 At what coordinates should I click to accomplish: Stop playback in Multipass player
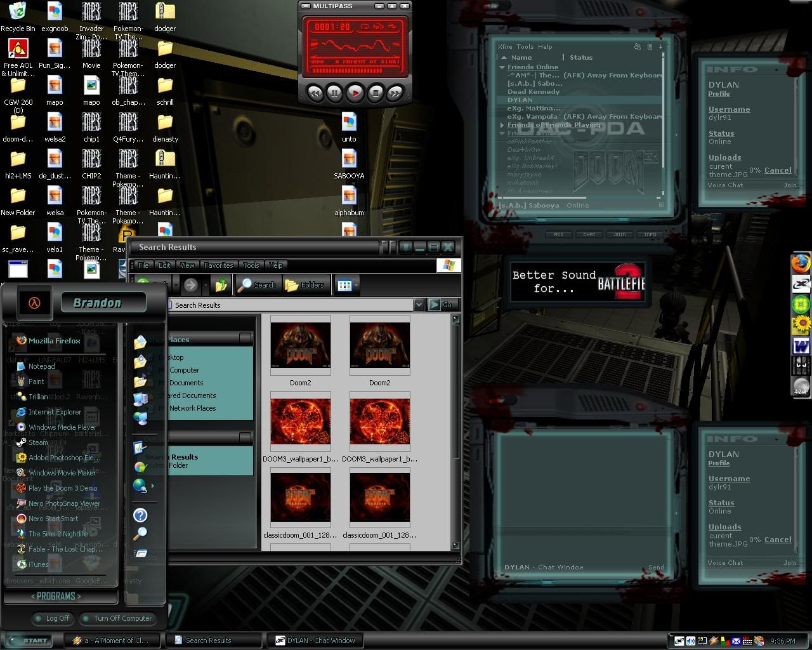[x=376, y=93]
